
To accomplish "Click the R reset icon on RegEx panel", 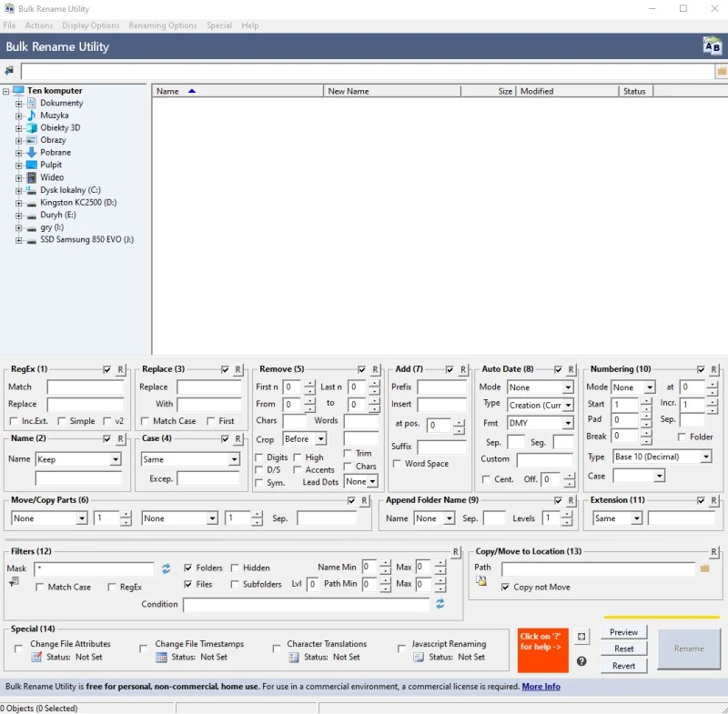I will (x=120, y=369).
